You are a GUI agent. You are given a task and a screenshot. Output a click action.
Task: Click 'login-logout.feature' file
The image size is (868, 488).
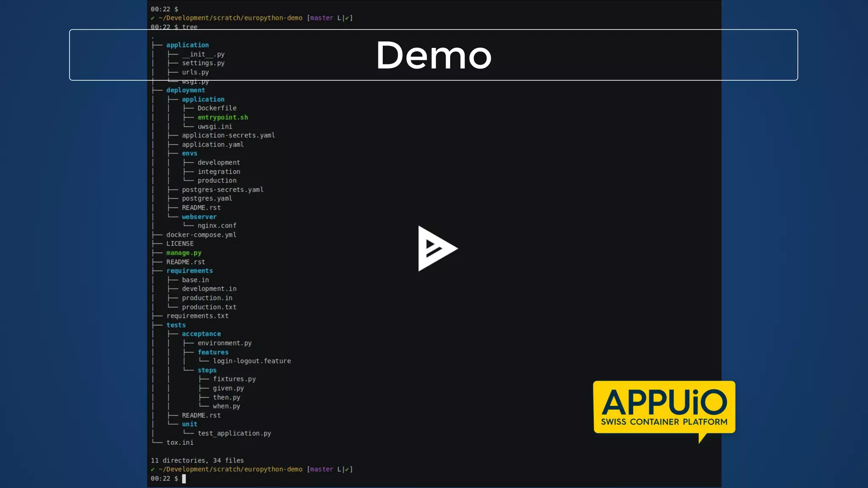coord(252,361)
